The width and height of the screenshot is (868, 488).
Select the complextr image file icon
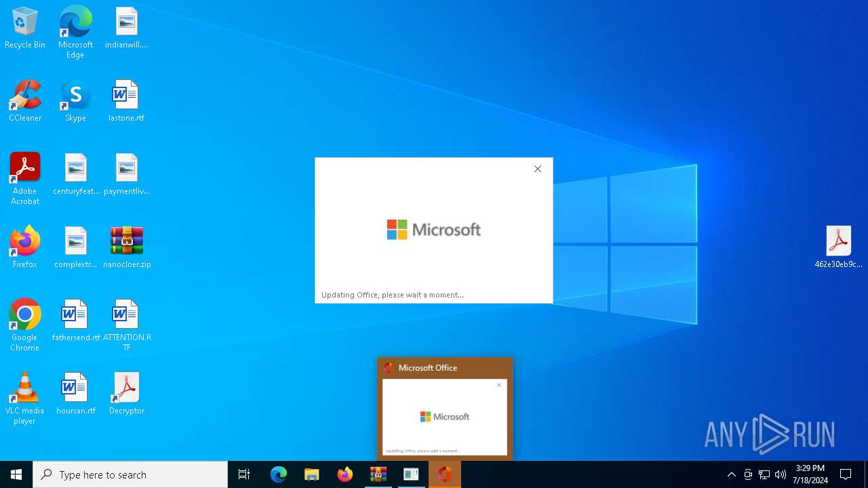click(76, 248)
